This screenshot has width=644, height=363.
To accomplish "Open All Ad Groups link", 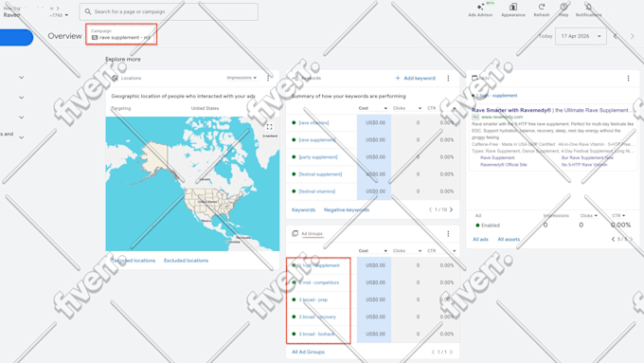I will (308, 352).
